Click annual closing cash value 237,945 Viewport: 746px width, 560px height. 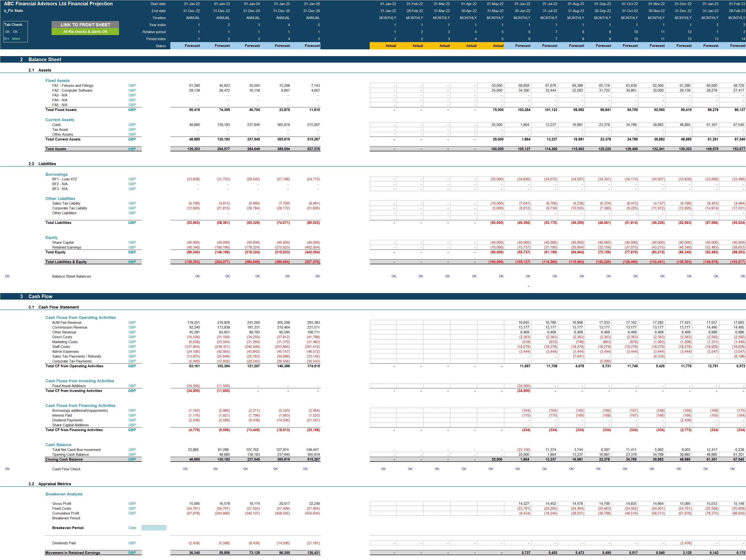[253, 459]
